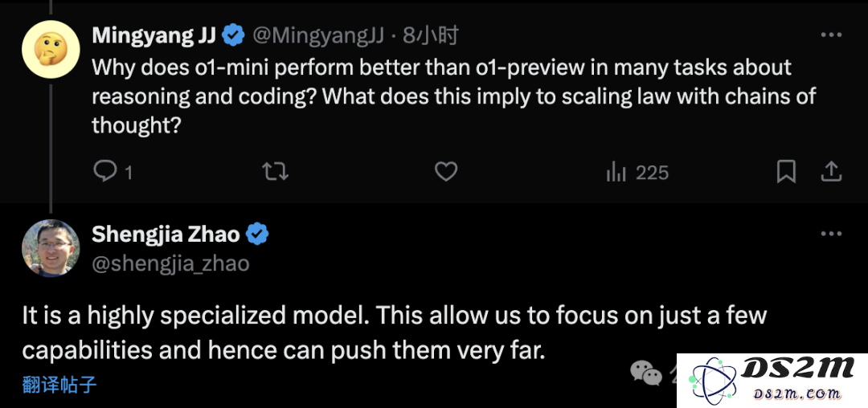Open more options for Shengjia Zhao's reply
The width and height of the screenshot is (868, 408).
pos(831,234)
